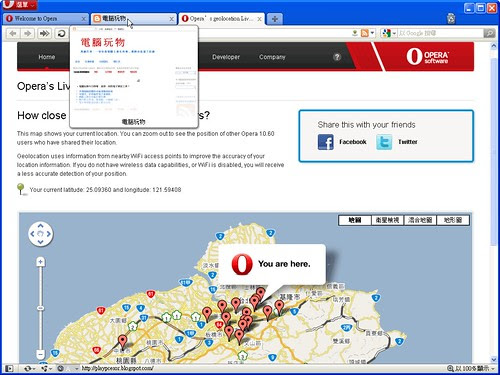Viewport: 500px width, 375px height.
Task: Pan the map down with arrow
Action: 40,242
